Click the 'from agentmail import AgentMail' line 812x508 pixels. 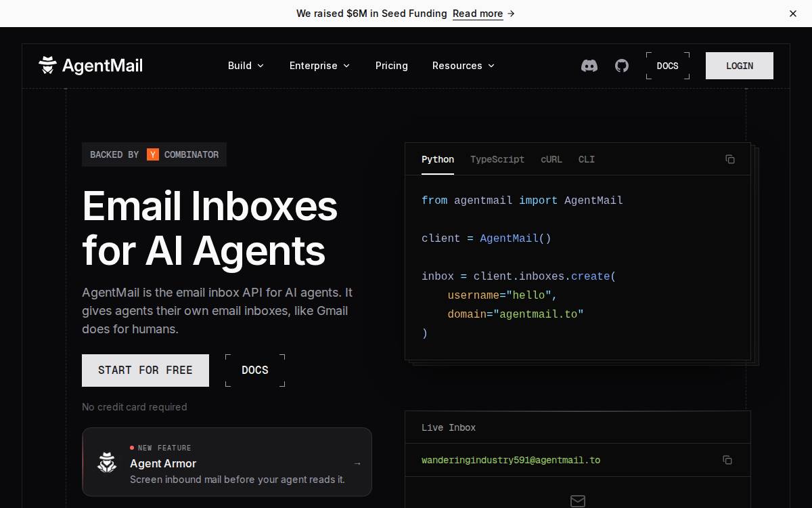522,200
